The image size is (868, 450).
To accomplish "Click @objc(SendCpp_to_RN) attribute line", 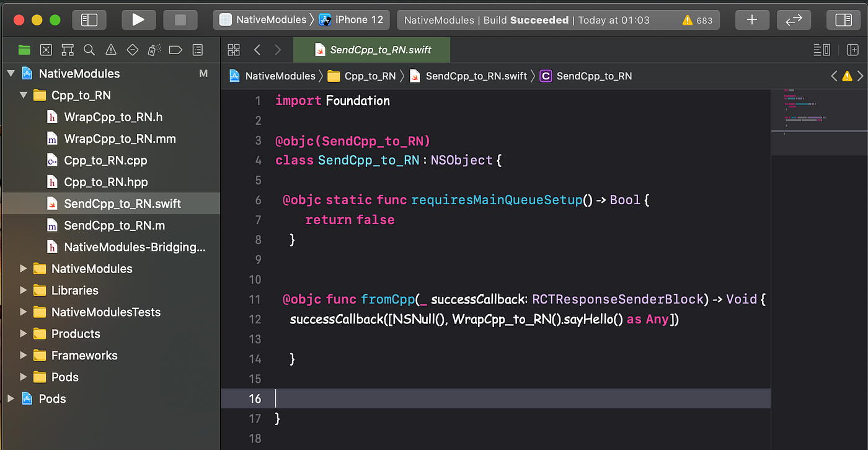I will (353, 140).
